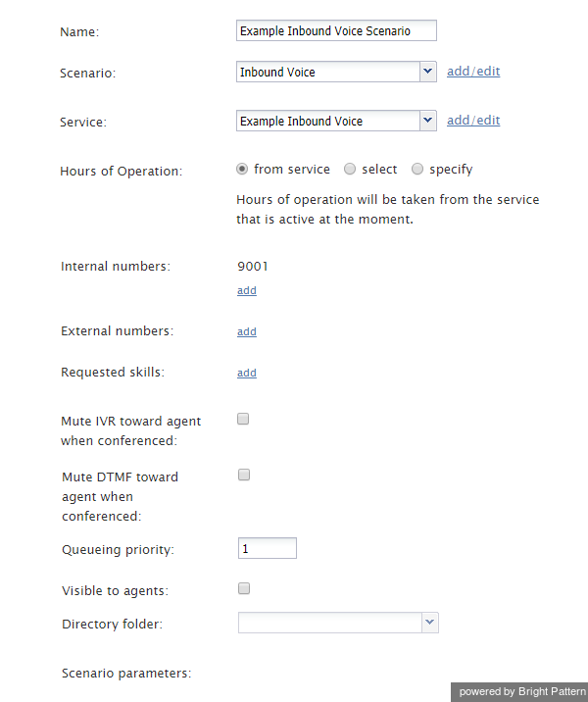
Task: Expand the Service dropdown list
Action: pos(427,121)
